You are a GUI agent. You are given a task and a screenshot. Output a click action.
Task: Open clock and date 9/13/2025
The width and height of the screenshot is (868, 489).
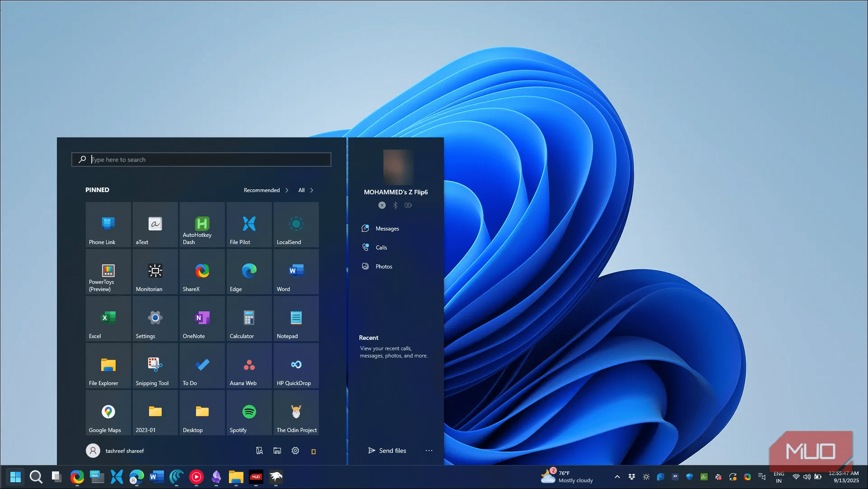point(844,477)
